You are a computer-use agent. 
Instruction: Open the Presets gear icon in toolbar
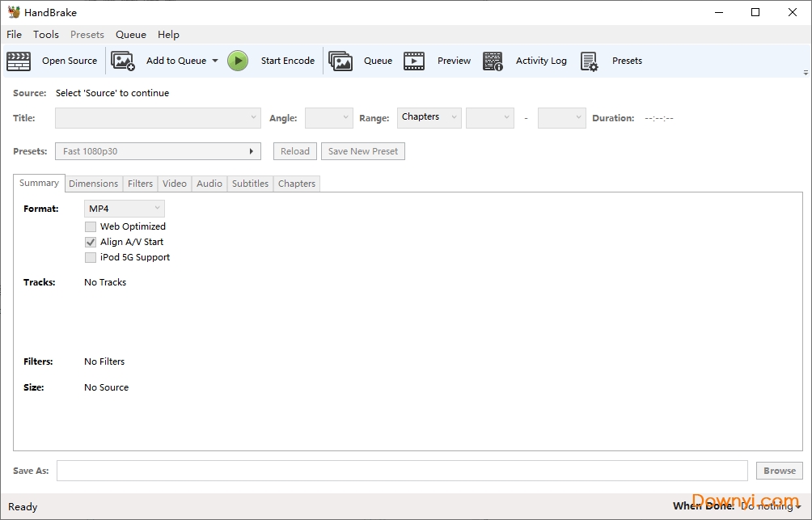(x=589, y=61)
